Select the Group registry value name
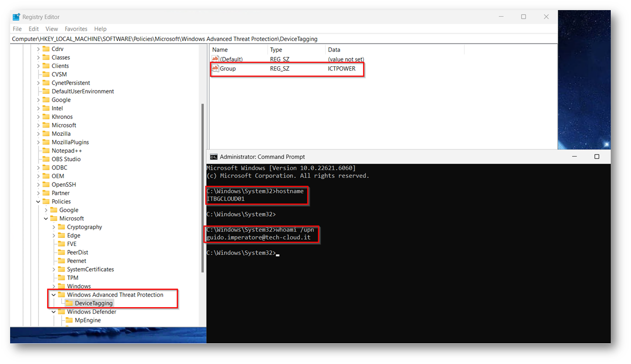The image size is (631, 364). 228,68
